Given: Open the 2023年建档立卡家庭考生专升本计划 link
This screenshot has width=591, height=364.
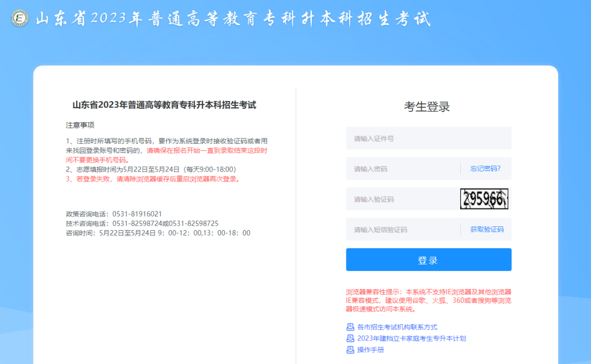Looking at the screenshot, I should 411,338.
